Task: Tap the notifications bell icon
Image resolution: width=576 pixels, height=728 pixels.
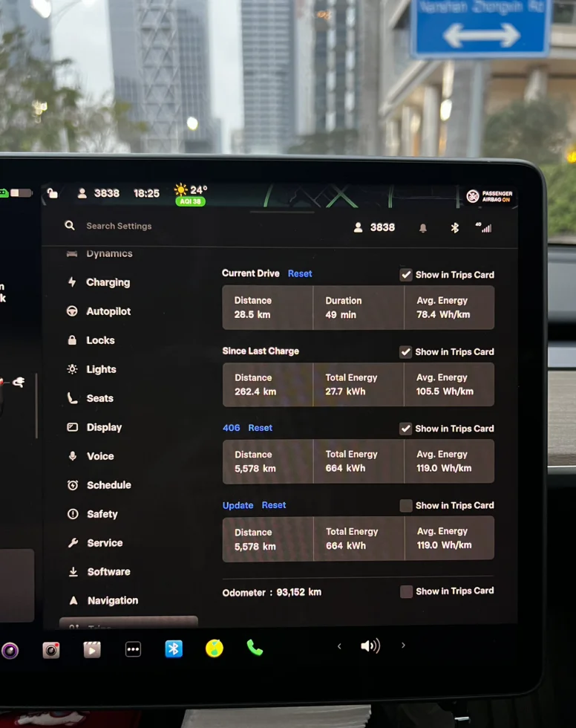Action: tap(423, 228)
